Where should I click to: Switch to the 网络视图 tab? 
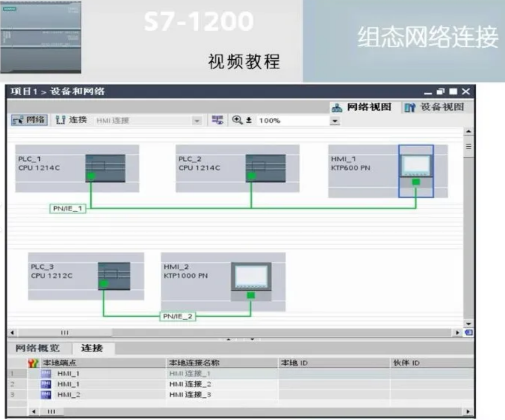362,107
